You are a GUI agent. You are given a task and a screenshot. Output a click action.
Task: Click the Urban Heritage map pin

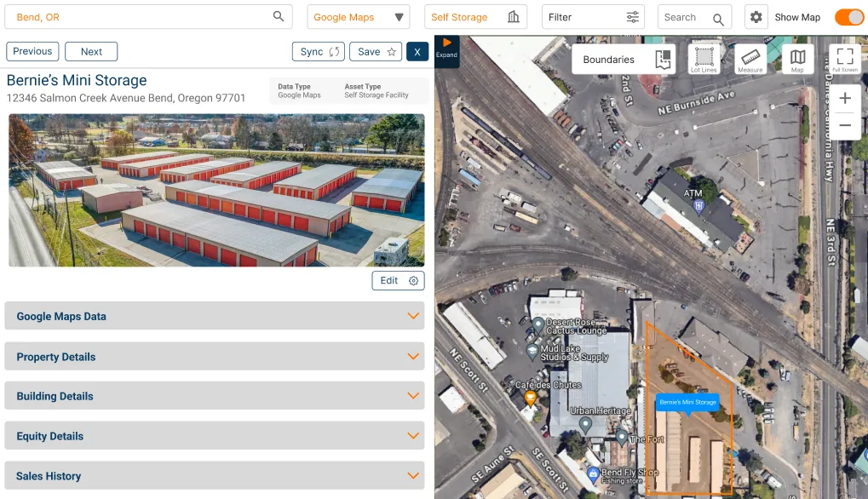pos(585,425)
